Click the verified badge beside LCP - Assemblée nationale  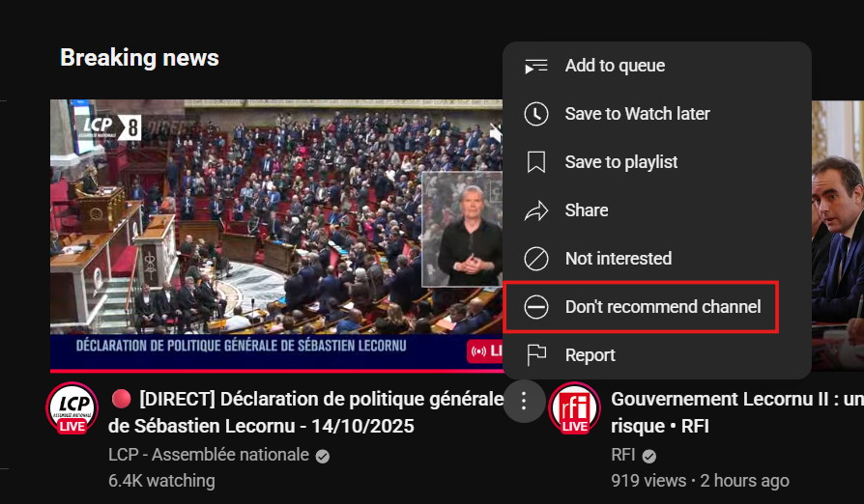tap(323, 456)
